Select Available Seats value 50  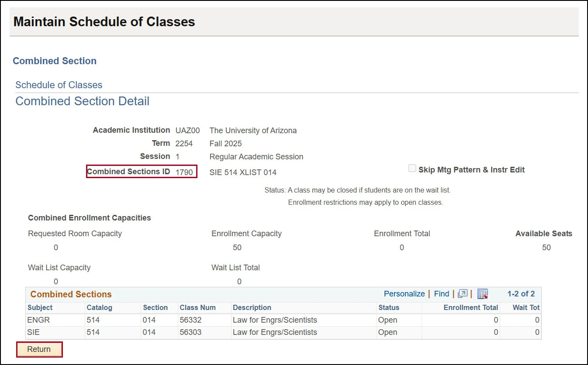[x=546, y=248]
